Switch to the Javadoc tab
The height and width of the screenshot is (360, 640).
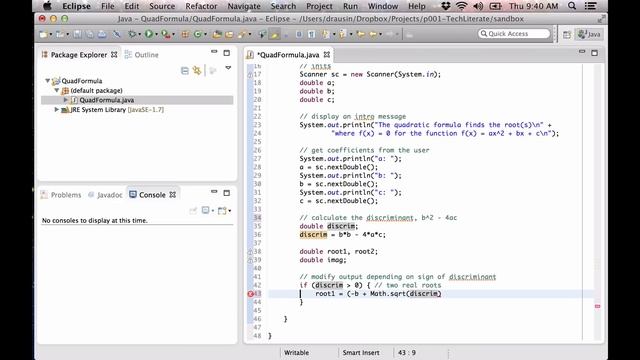105,195
